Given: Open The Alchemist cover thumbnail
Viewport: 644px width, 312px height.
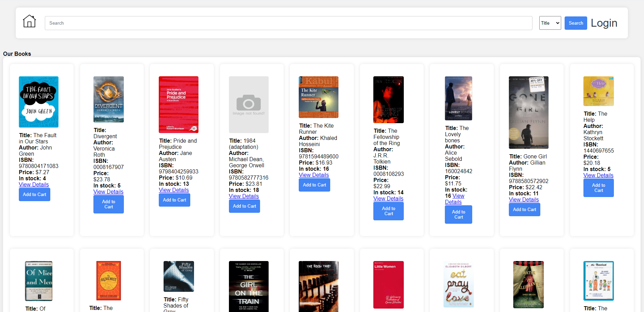Looking at the screenshot, I should point(108,281).
